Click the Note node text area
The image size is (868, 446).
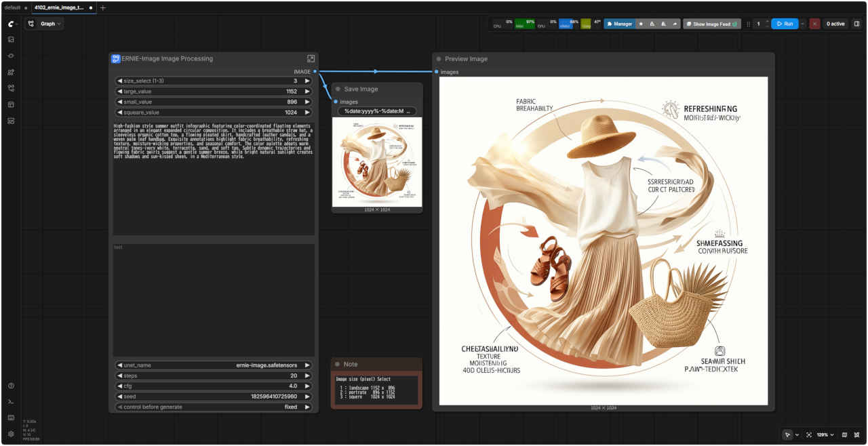(376, 390)
